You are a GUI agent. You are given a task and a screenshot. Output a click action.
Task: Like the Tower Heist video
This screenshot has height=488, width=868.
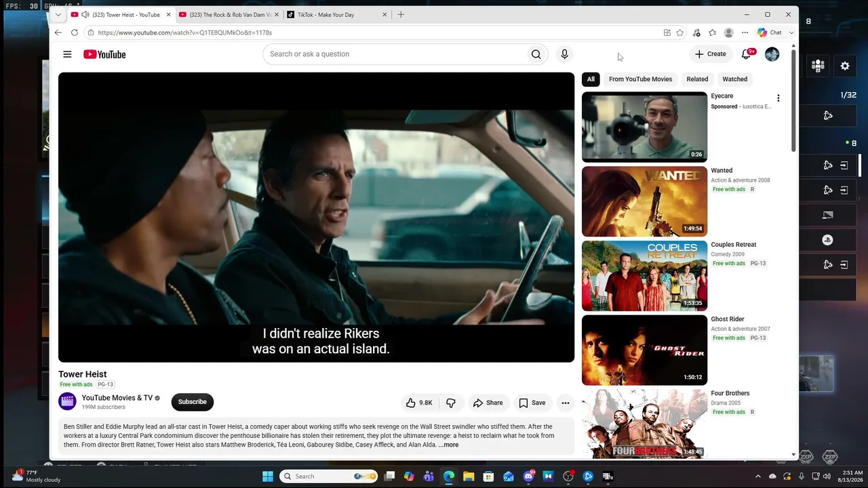(x=419, y=403)
